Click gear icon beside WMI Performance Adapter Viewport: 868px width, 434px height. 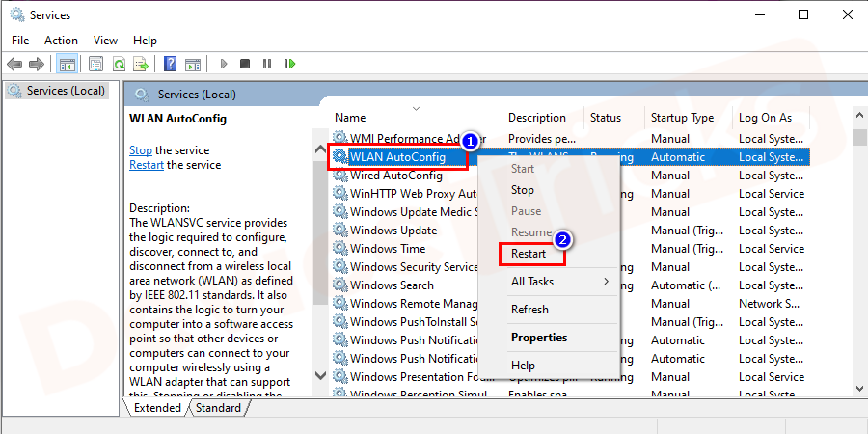click(339, 138)
